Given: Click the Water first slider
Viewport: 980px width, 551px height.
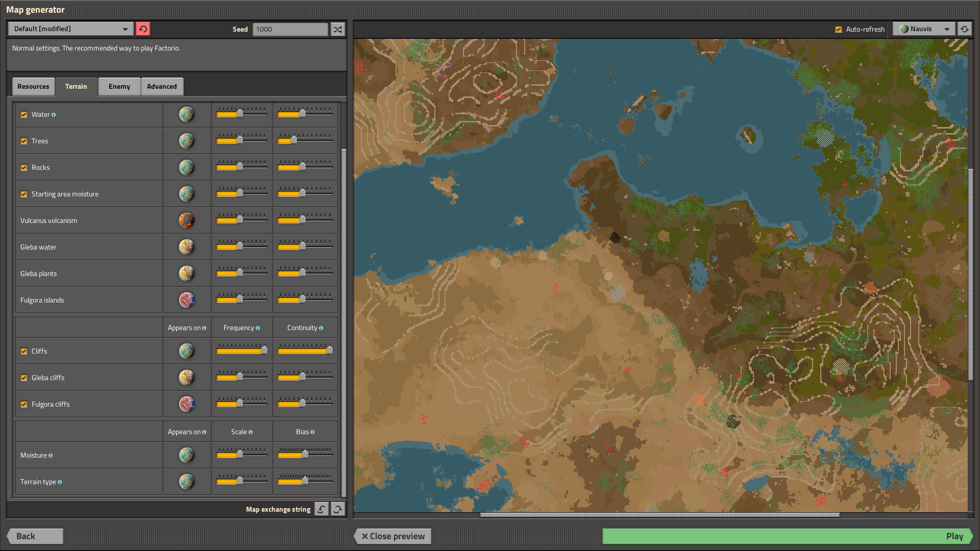Looking at the screenshot, I should point(241,113).
